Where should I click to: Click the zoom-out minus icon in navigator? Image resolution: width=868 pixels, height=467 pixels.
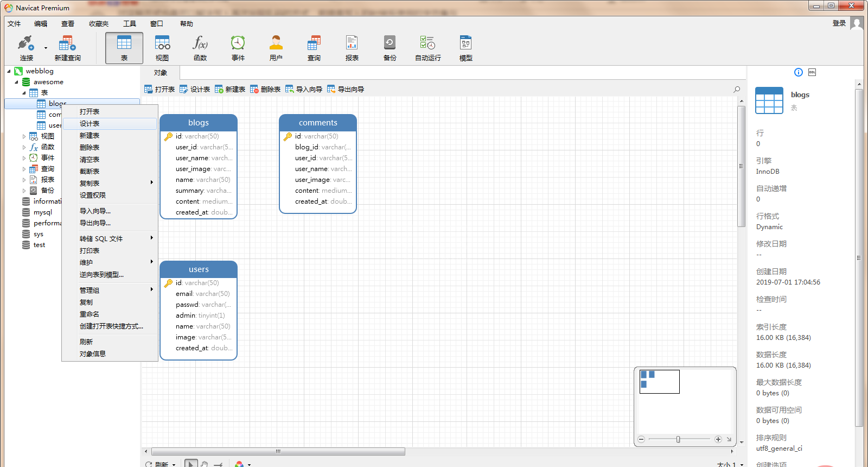(x=641, y=439)
